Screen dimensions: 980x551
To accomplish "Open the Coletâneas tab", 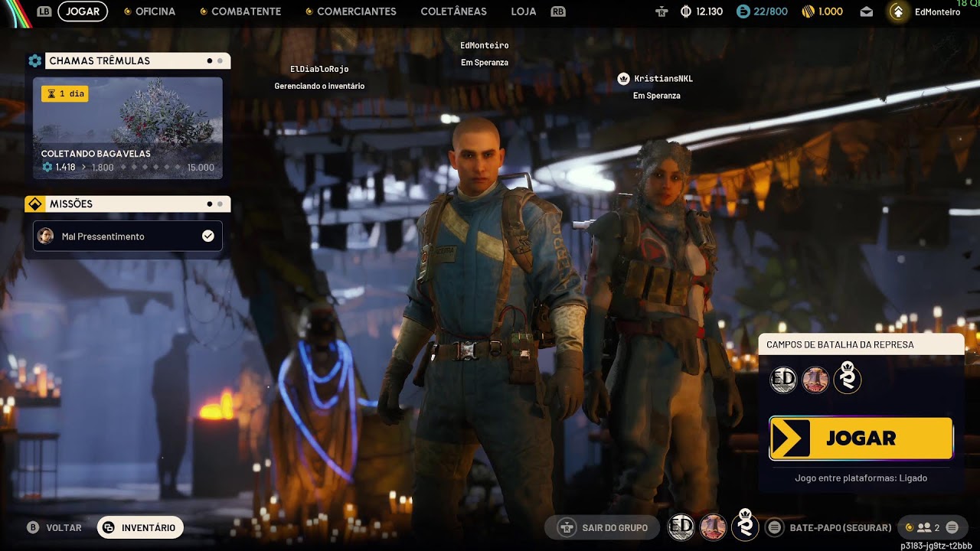I will (x=453, y=11).
